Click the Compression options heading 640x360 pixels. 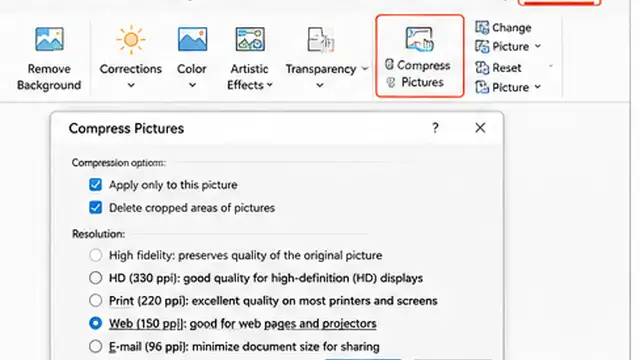coord(119,162)
